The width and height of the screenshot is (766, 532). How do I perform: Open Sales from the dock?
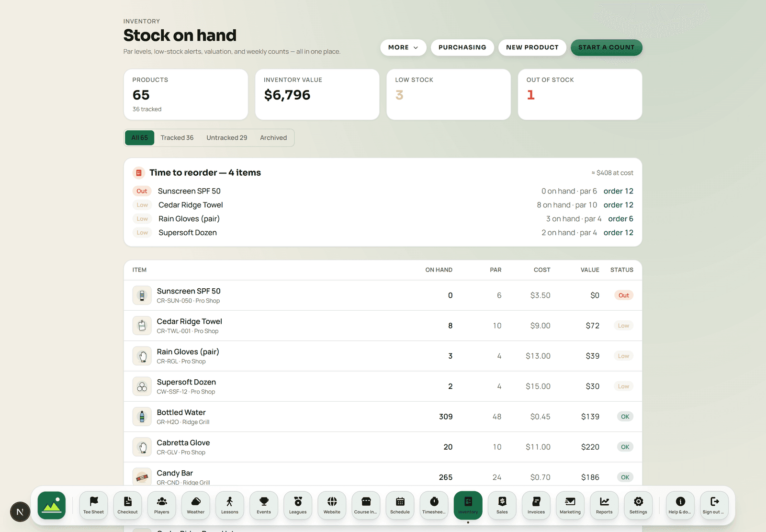pos(502,505)
